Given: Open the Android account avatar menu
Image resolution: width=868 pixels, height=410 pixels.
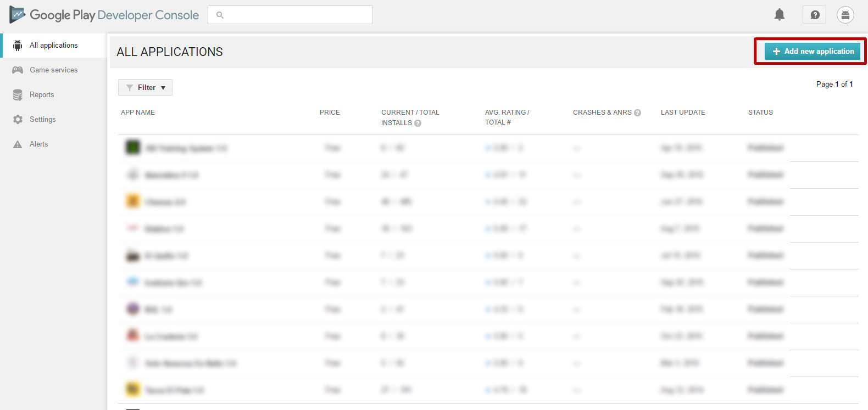Looking at the screenshot, I should 845,15.
